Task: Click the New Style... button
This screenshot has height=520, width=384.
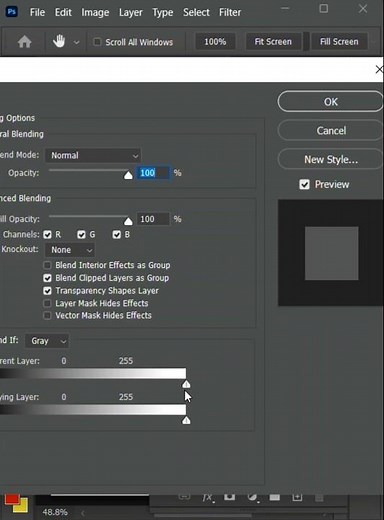Action: 330,159
